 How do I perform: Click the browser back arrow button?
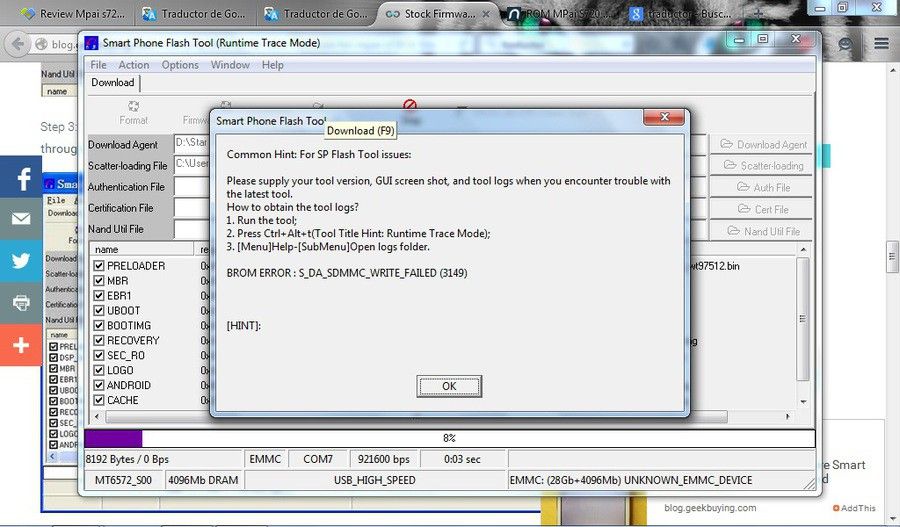(18, 44)
